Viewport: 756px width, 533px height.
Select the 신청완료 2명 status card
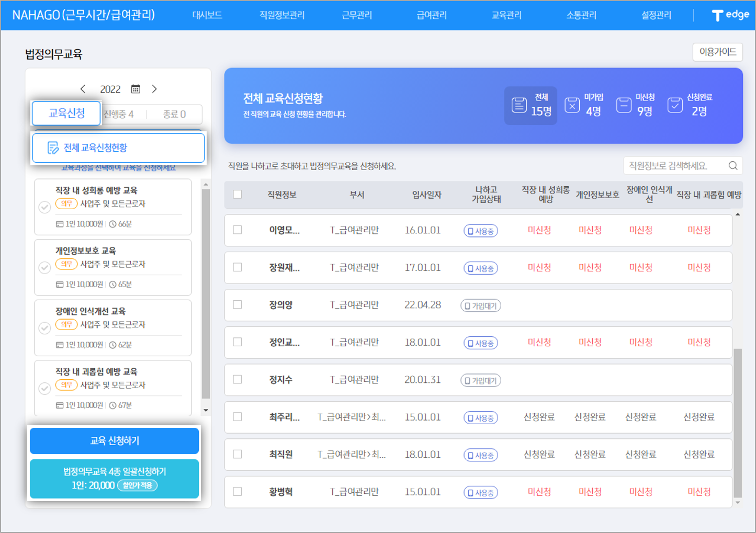coord(690,105)
